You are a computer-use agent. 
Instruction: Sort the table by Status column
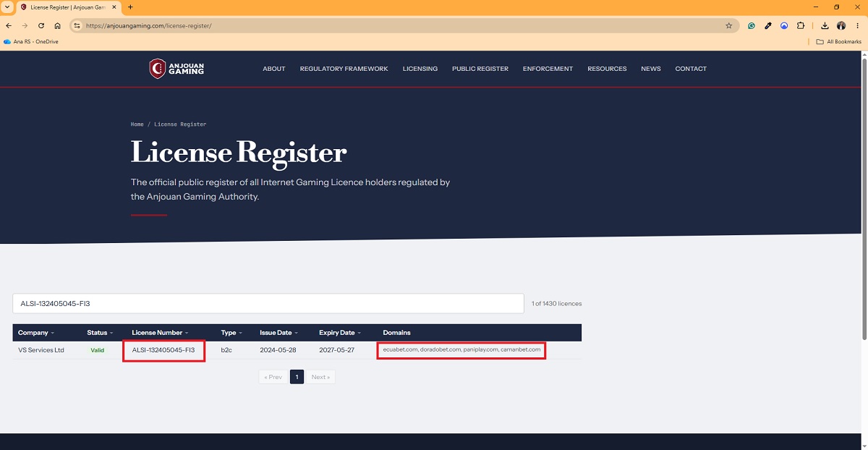[100, 333]
